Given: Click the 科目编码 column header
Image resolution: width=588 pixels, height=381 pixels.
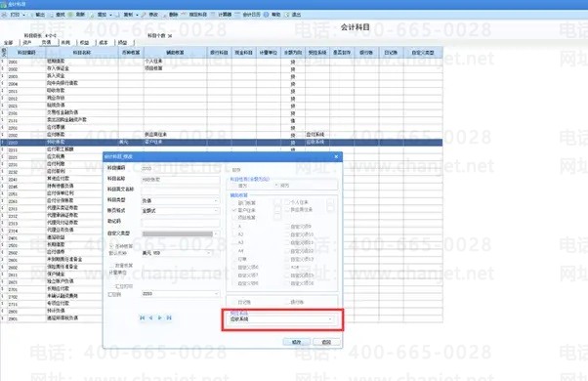Looking at the screenshot, I should 26,53.
